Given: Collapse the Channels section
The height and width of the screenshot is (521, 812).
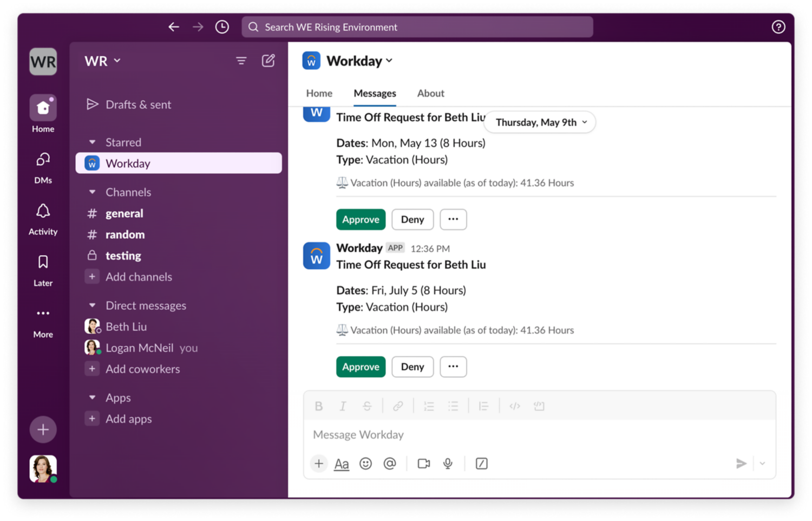Looking at the screenshot, I should click(x=93, y=192).
